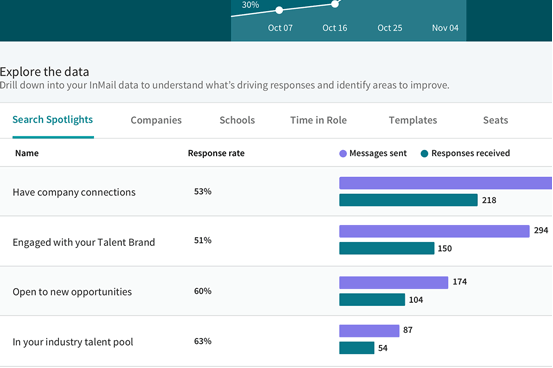This screenshot has width=553, height=368.
Task: Open the Search Spotlights tab
Action: pos(53,120)
